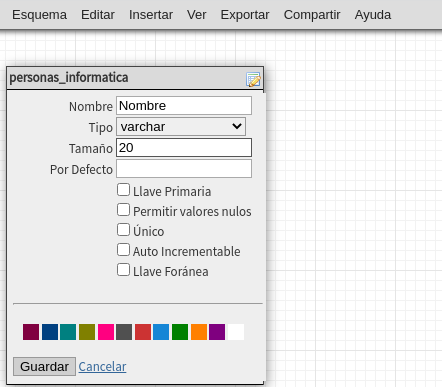The width and height of the screenshot is (442, 387).
Task: Check Permitir valores nulos
Action: pyautogui.click(x=123, y=210)
